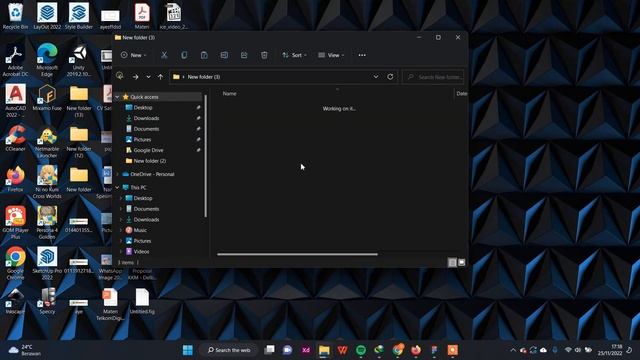Collapse the Quick access tree
The width and height of the screenshot is (640, 360).
(x=118, y=97)
